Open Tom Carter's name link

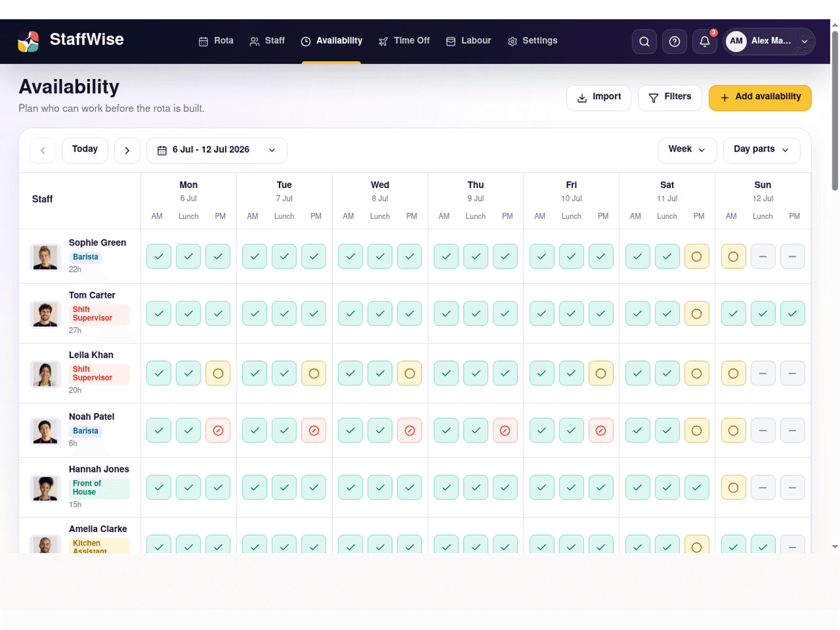[92, 295]
